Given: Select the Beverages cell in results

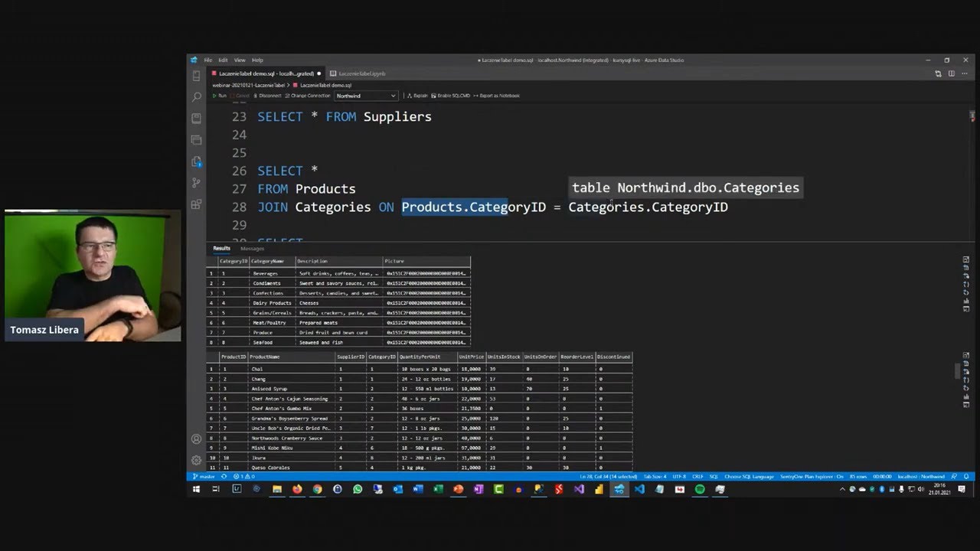Looking at the screenshot, I should click(273, 273).
